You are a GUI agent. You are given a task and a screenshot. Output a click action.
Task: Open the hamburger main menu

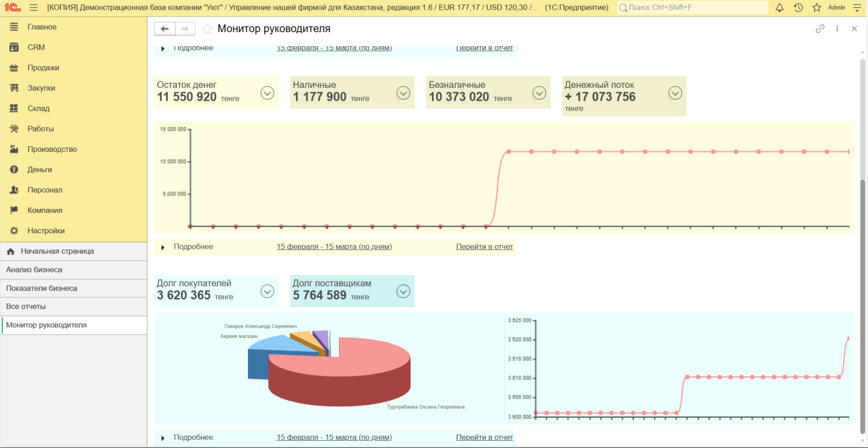[x=33, y=7]
